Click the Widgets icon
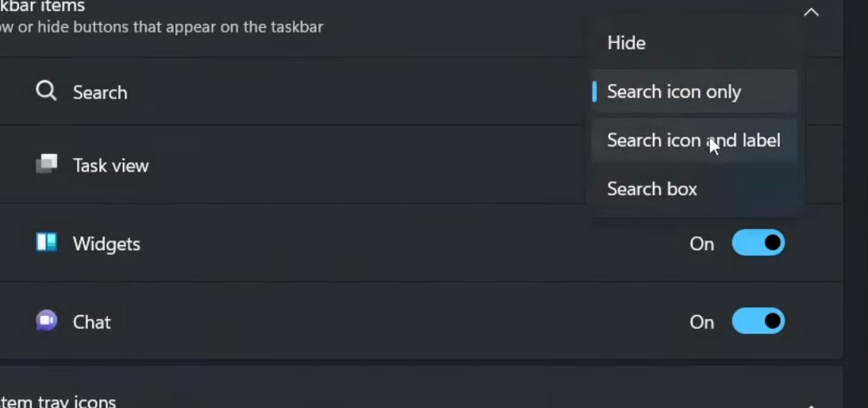The width and height of the screenshot is (868, 408). pos(46,242)
